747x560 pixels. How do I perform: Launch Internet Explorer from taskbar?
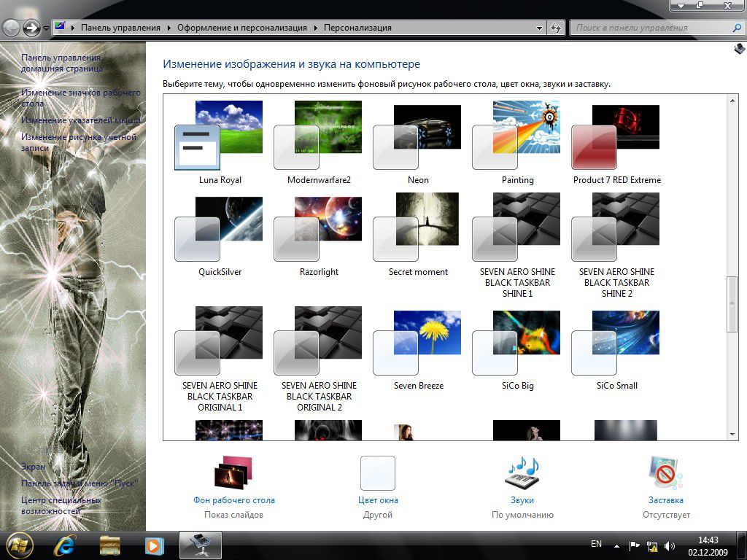point(65,545)
